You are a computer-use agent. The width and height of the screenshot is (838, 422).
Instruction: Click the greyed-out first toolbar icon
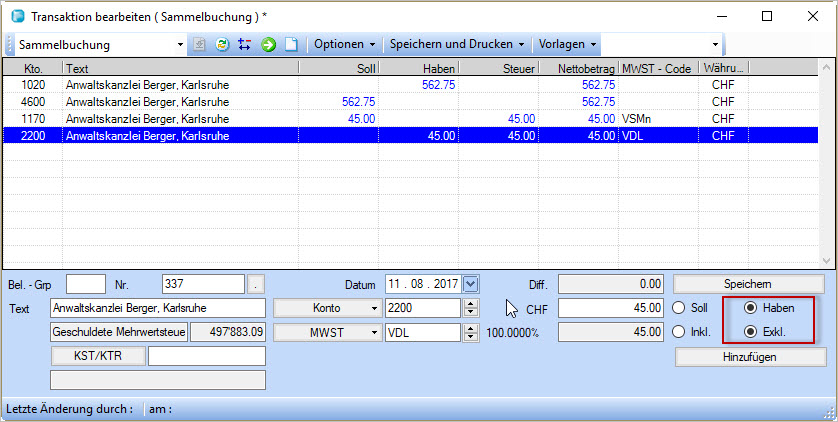[x=199, y=45]
